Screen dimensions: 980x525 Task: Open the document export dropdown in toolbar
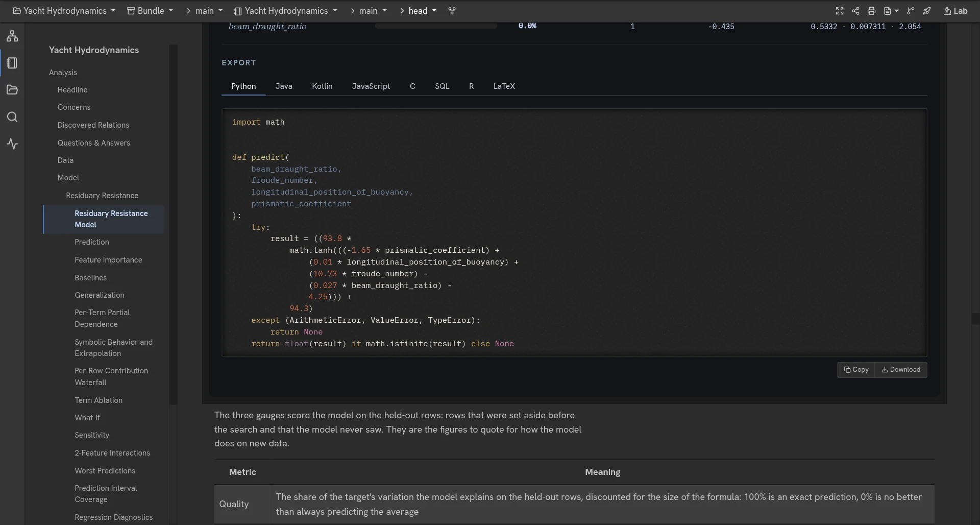891,11
